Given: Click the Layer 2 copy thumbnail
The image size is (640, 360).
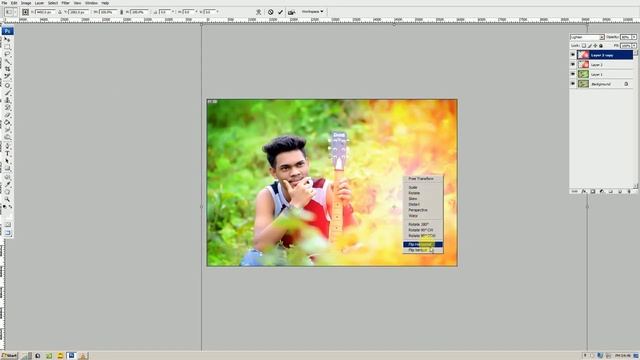Looking at the screenshot, I should pos(584,55).
